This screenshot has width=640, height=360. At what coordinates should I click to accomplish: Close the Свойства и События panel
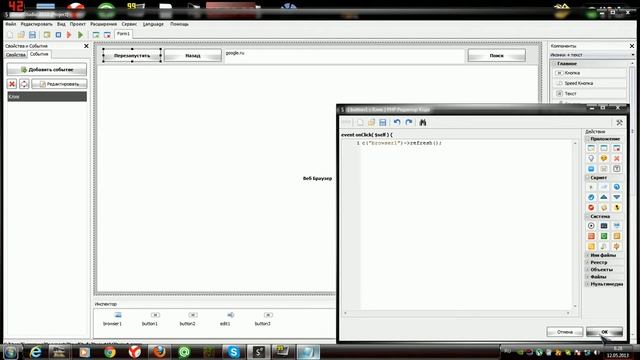[x=86, y=46]
